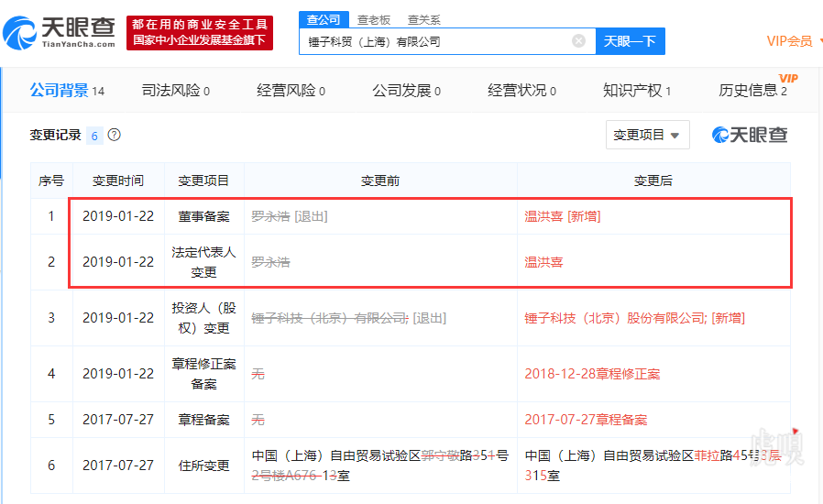This screenshot has width=823, height=504.
Task: Click the 变更前 column header
Action: [380, 181]
